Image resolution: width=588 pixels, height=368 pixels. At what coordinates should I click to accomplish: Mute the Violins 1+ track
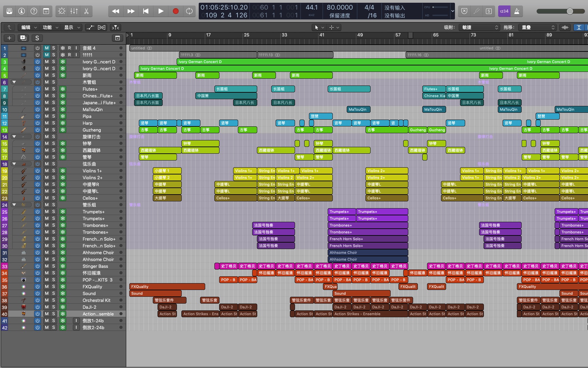pyautogui.click(x=47, y=171)
